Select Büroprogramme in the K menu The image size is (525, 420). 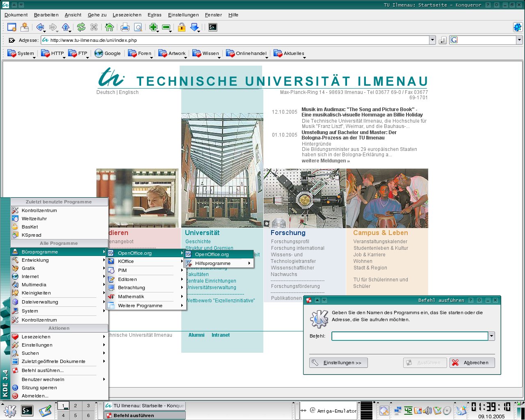click(x=58, y=252)
